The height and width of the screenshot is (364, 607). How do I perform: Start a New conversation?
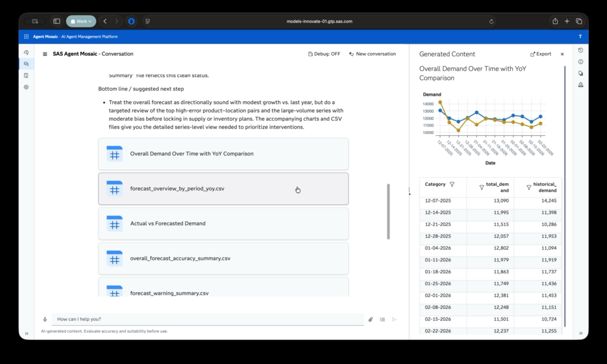point(372,54)
